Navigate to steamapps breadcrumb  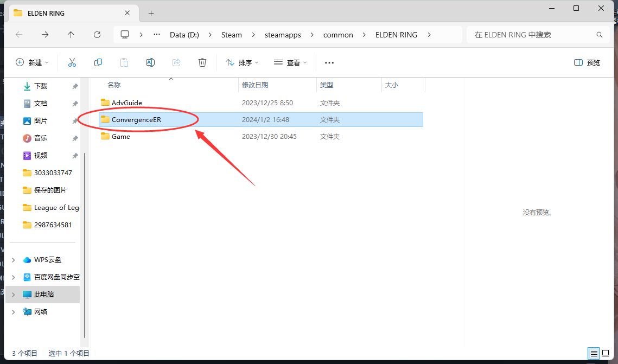pyautogui.click(x=283, y=35)
